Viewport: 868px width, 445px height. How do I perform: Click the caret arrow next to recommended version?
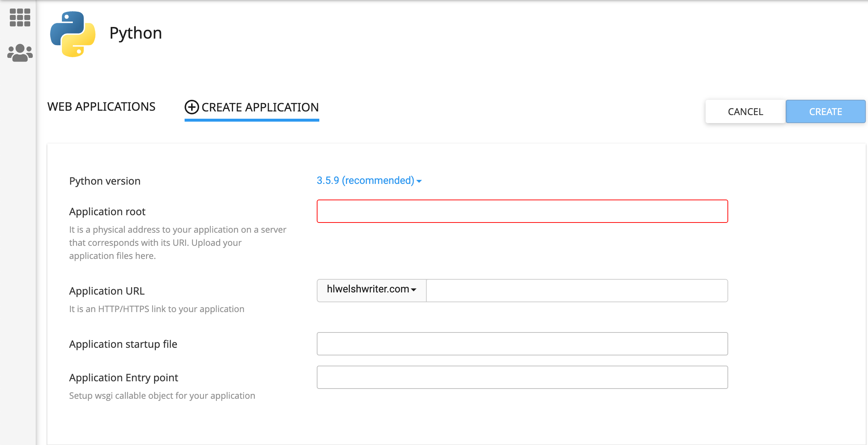coord(419,181)
